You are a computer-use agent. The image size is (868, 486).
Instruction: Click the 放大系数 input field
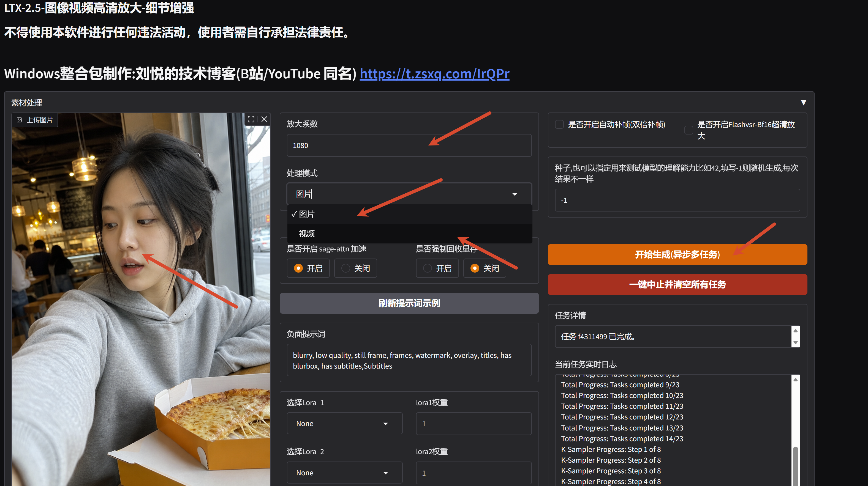[x=409, y=145]
